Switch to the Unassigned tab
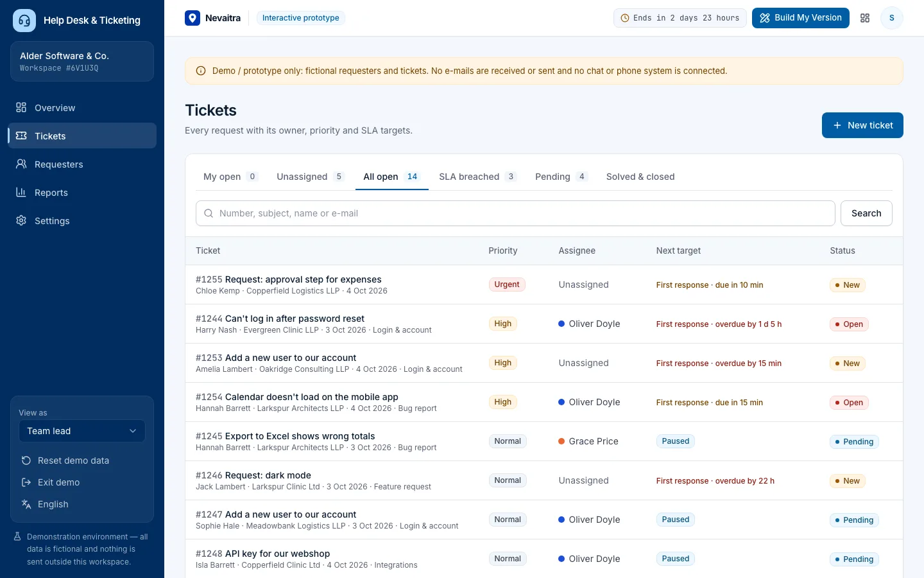The width and height of the screenshot is (924, 578). (x=311, y=177)
